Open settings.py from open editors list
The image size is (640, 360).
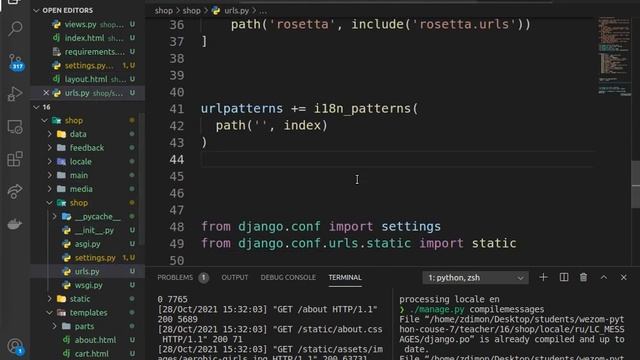(x=88, y=65)
